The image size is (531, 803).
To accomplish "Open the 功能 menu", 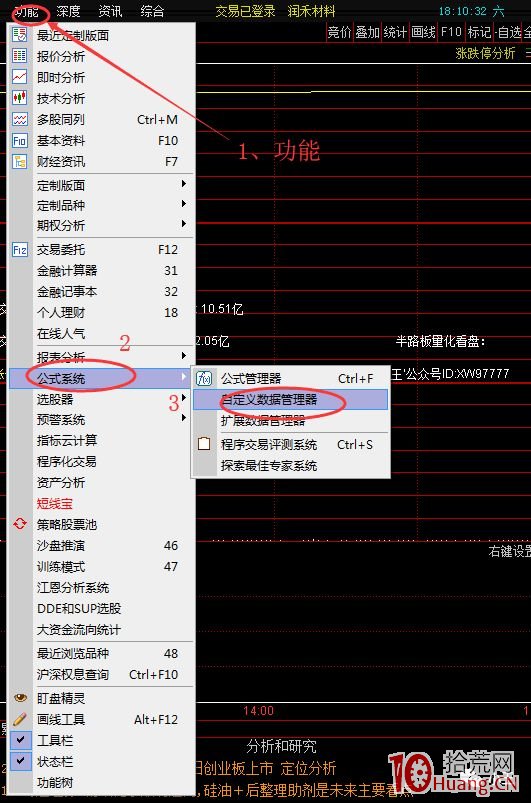I will (x=27, y=11).
